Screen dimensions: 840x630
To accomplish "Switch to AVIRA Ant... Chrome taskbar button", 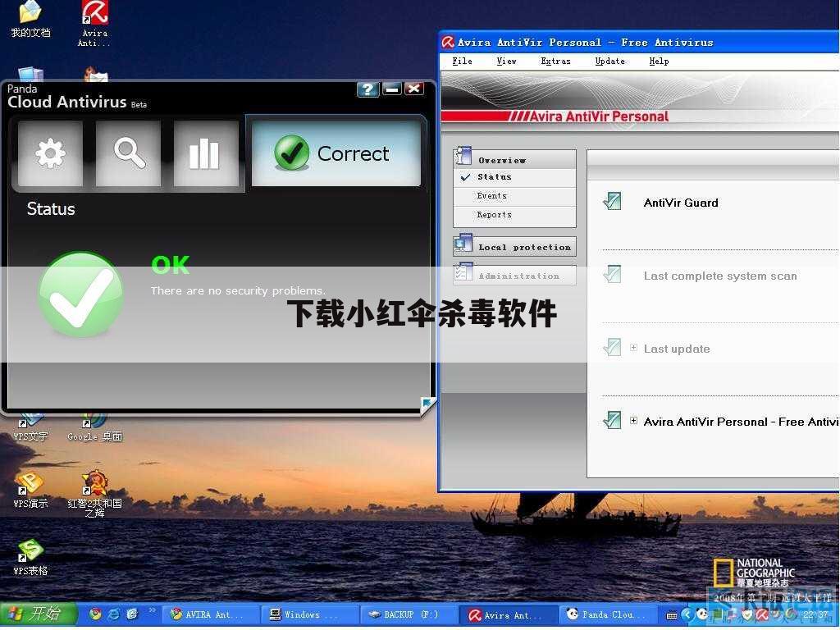I will click(210, 614).
